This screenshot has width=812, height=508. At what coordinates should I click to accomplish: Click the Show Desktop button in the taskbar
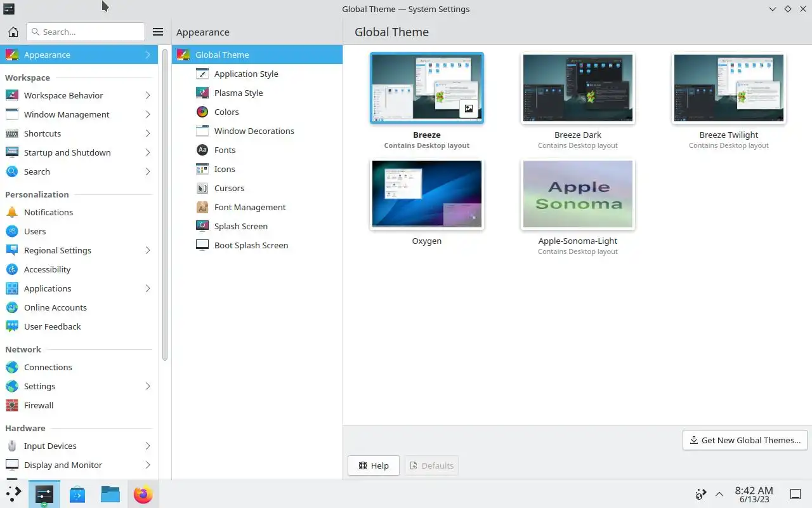[795, 494]
